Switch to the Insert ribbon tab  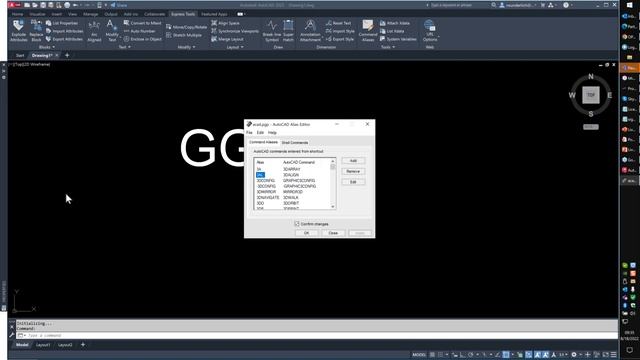pos(56,14)
